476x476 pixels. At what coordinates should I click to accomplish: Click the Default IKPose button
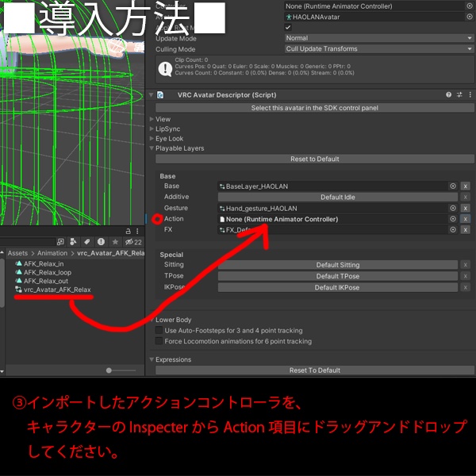tap(338, 287)
